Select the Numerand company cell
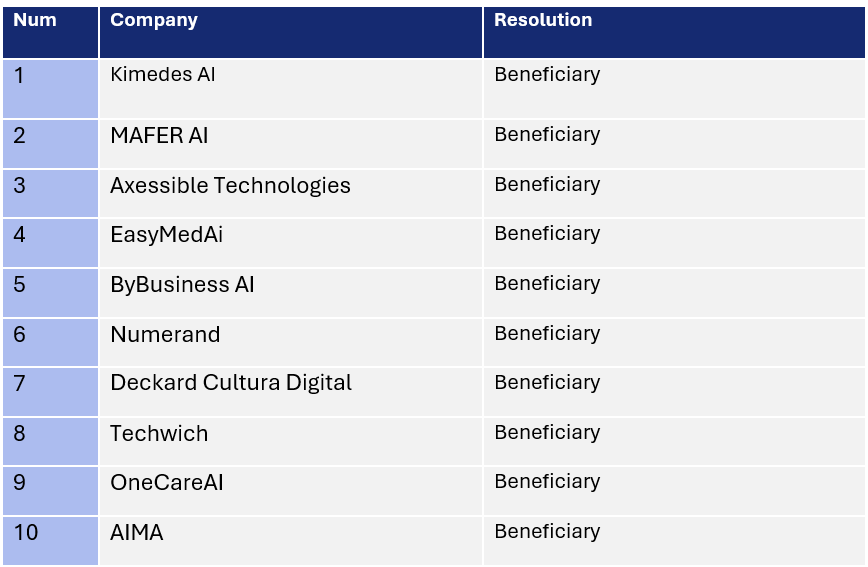The height and width of the screenshot is (567, 868). pos(165,334)
